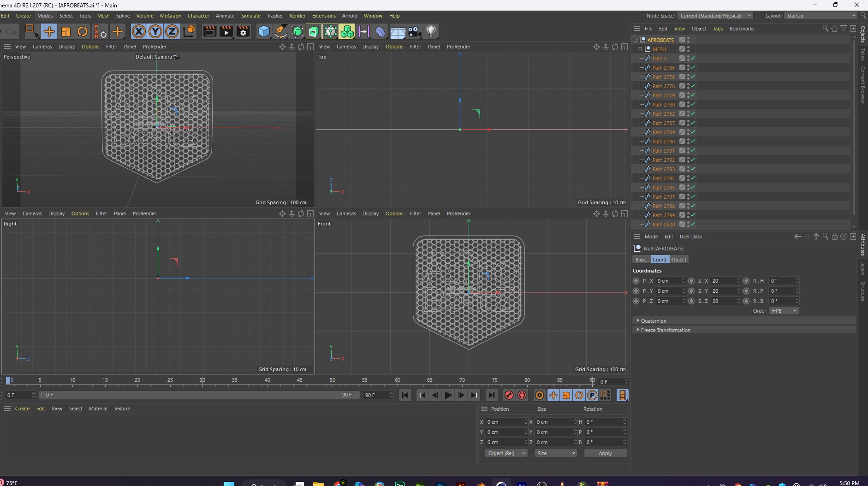Click the Play Forwards button
The height and width of the screenshot is (486, 868).
(448, 395)
